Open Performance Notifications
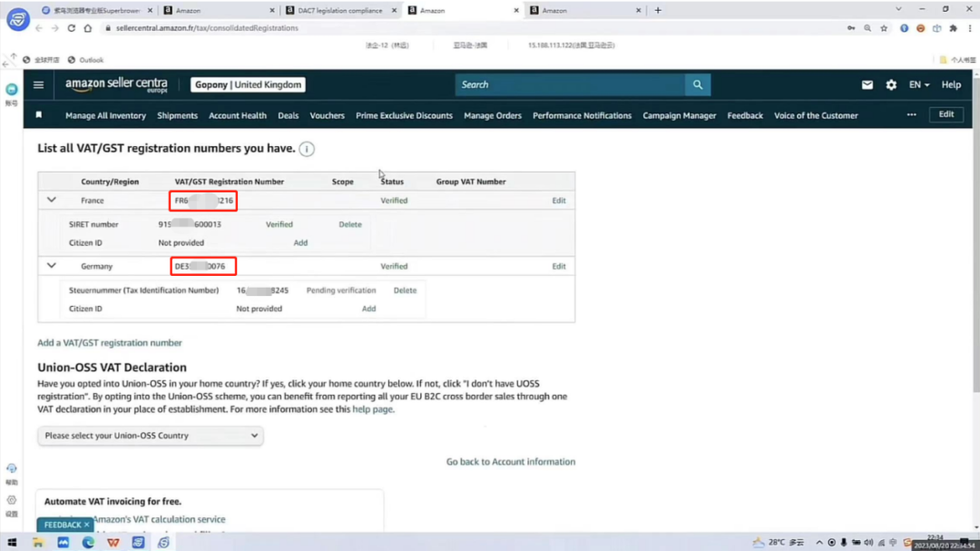The image size is (980, 551). 582,115
